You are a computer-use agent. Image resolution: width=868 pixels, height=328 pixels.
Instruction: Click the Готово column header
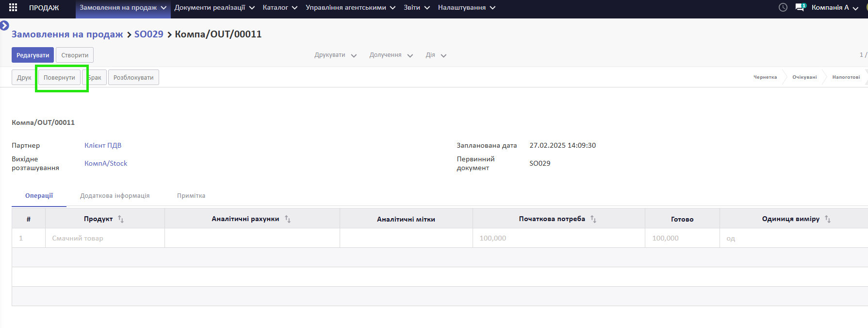(682, 219)
